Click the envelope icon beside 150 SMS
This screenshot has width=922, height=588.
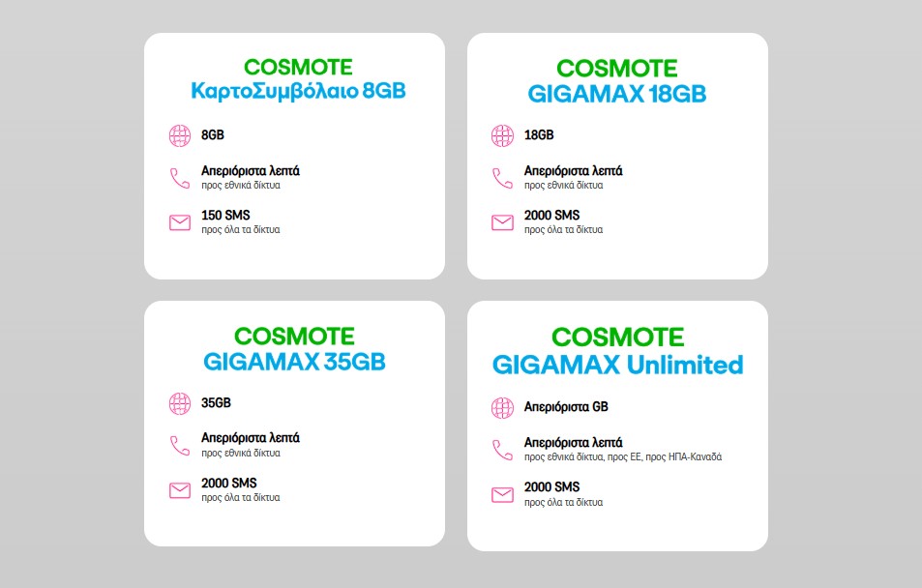pos(180,222)
